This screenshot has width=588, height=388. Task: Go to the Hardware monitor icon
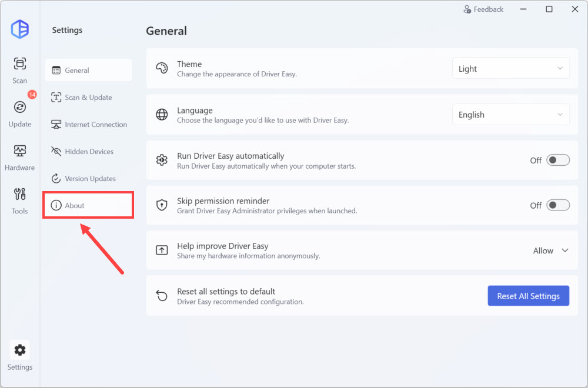click(20, 151)
